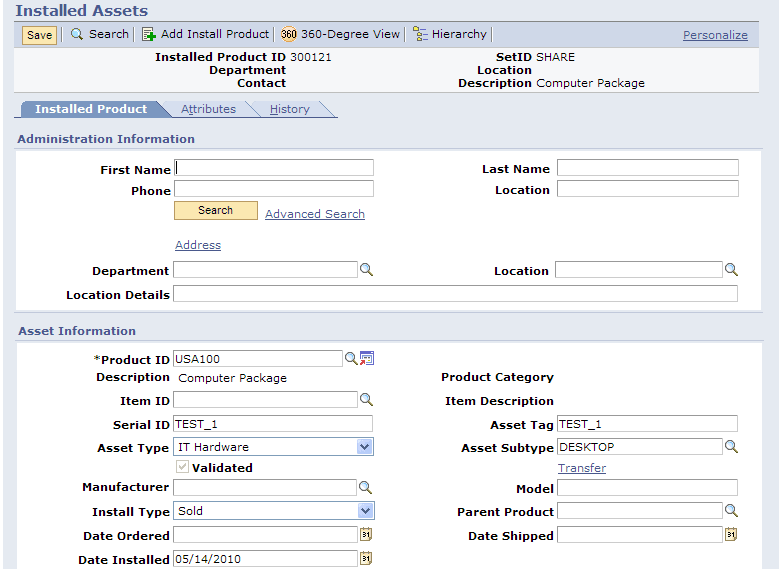Click the Transfer link
The width and height of the screenshot is (784, 569).
pos(582,468)
